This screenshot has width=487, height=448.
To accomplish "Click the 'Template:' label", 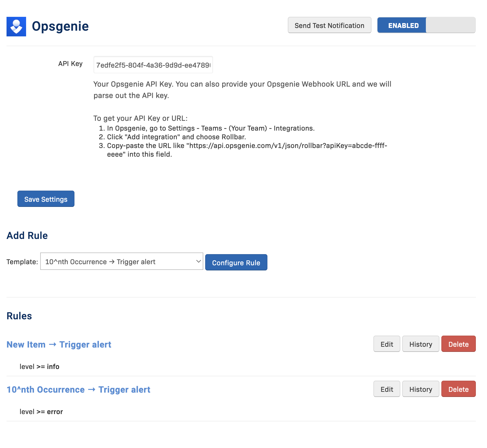I will (22, 262).
